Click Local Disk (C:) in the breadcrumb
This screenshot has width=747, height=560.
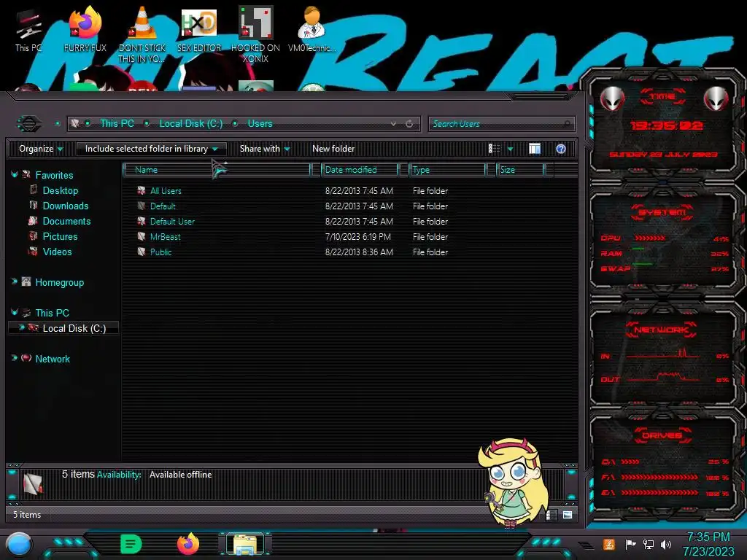[x=191, y=124]
